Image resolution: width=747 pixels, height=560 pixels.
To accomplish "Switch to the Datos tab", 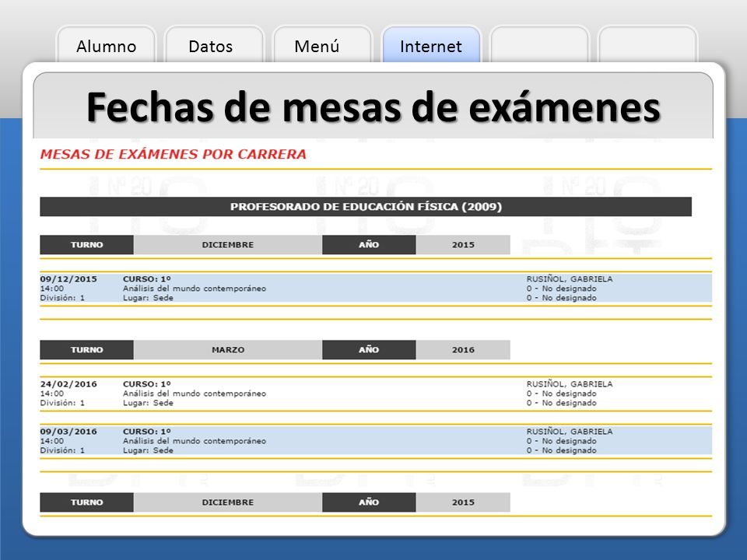I will (x=215, y=46).
